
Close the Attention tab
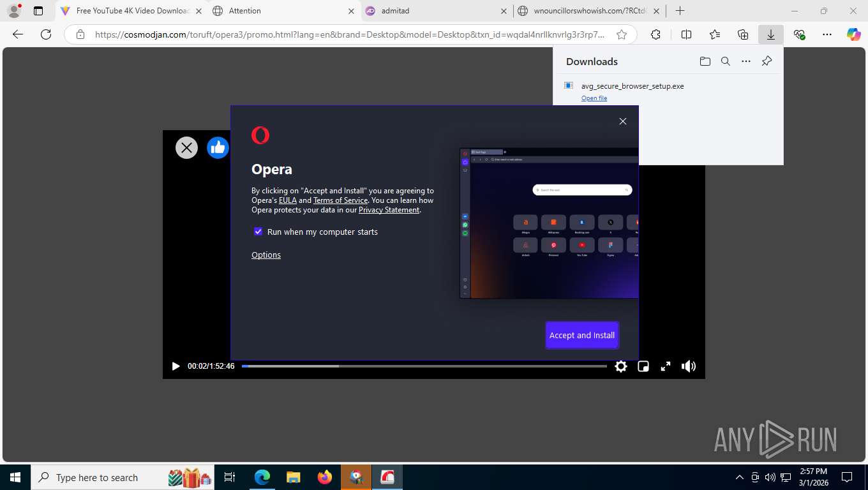351,11
